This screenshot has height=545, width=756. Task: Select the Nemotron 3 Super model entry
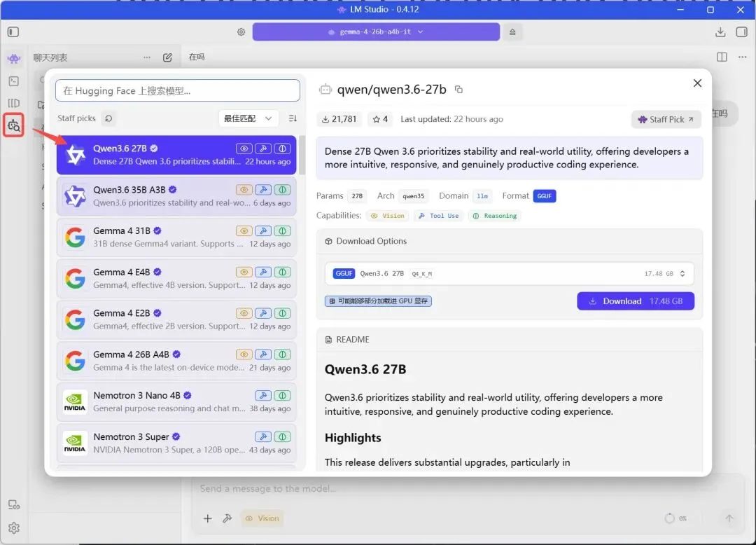[x=176, y=443]
